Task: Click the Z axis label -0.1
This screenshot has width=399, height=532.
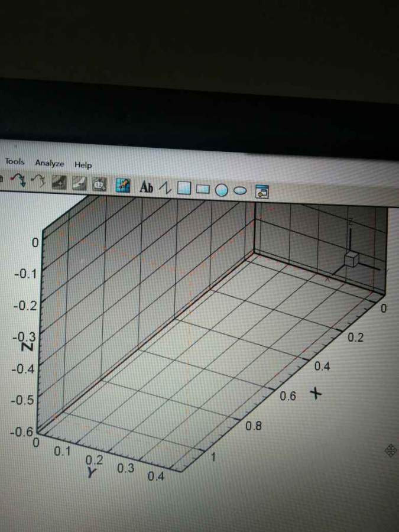Action: (26, 274)
